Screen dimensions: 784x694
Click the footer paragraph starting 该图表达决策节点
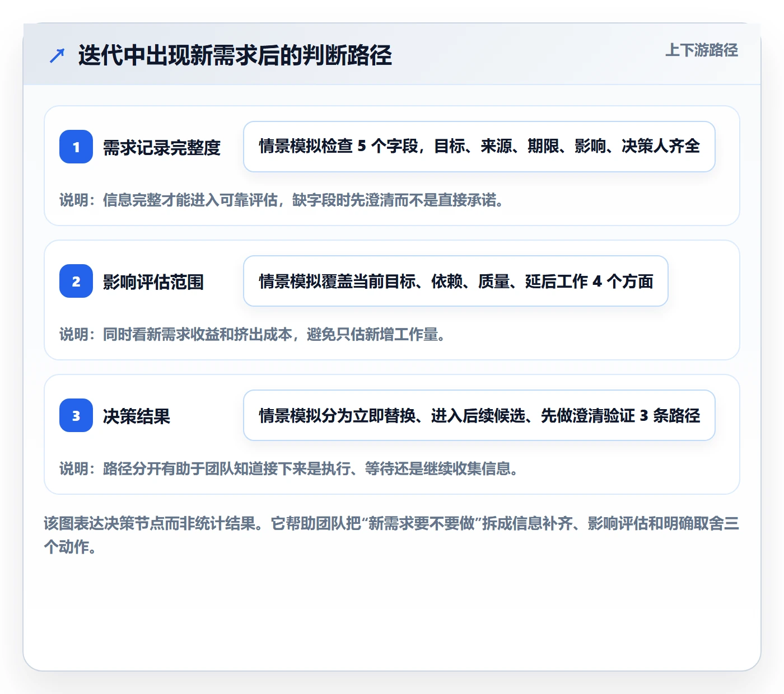tap(391, 535)
